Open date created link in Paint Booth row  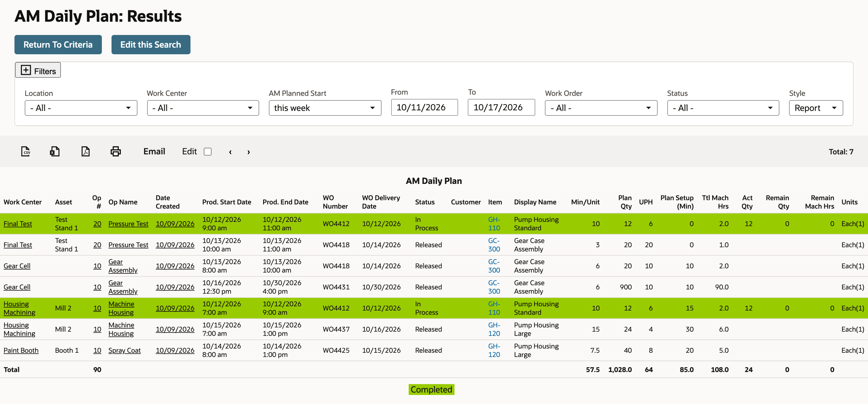pyautogui.click(x=175, y=350)
